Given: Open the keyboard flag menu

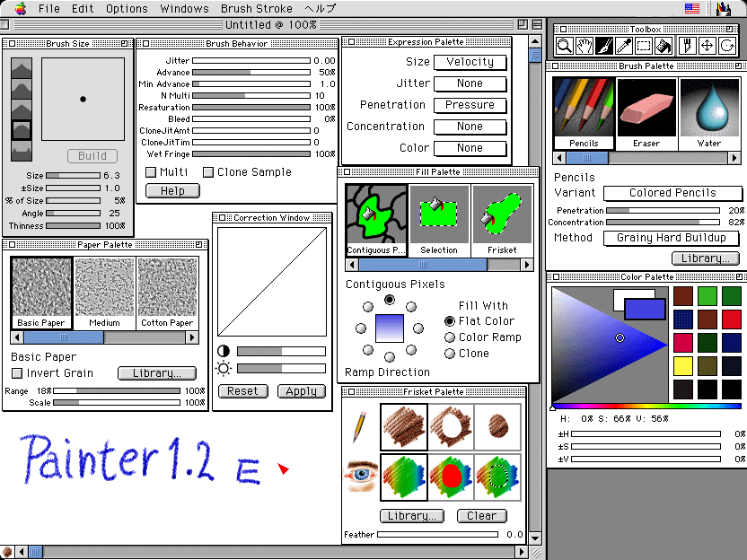Looking at the screenshot, I should click(x=691, y=9).
